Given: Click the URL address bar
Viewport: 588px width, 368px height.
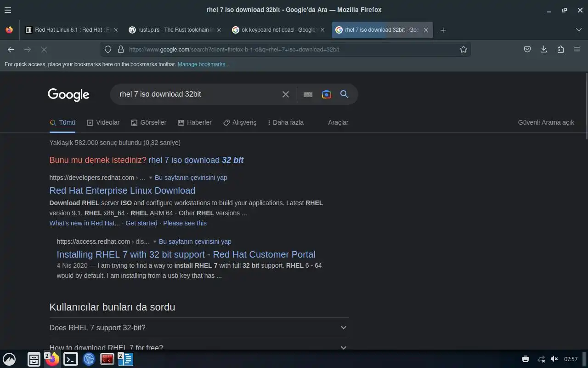Looking at the screenshot, I should tap(285, 49).
